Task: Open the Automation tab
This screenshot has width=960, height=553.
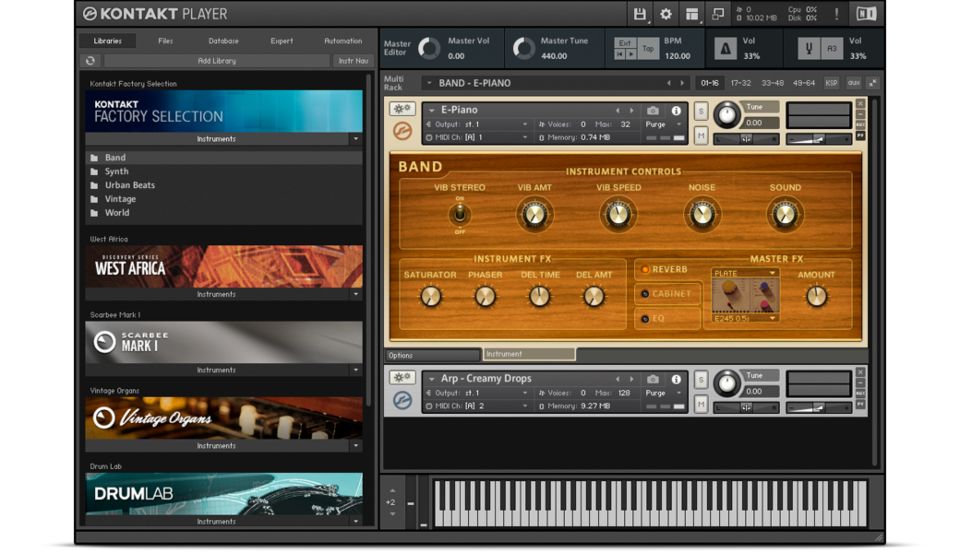Action: coord(343,41)
